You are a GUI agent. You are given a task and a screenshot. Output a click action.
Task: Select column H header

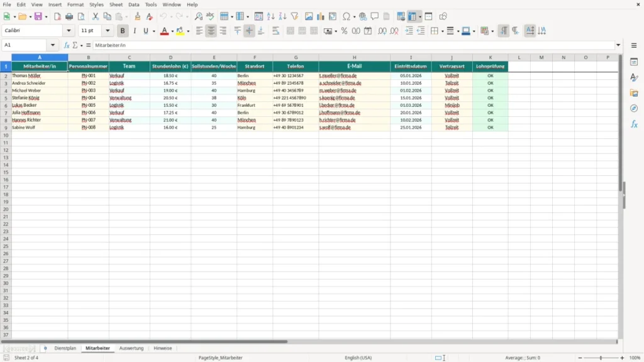click(x=355, y=57)
